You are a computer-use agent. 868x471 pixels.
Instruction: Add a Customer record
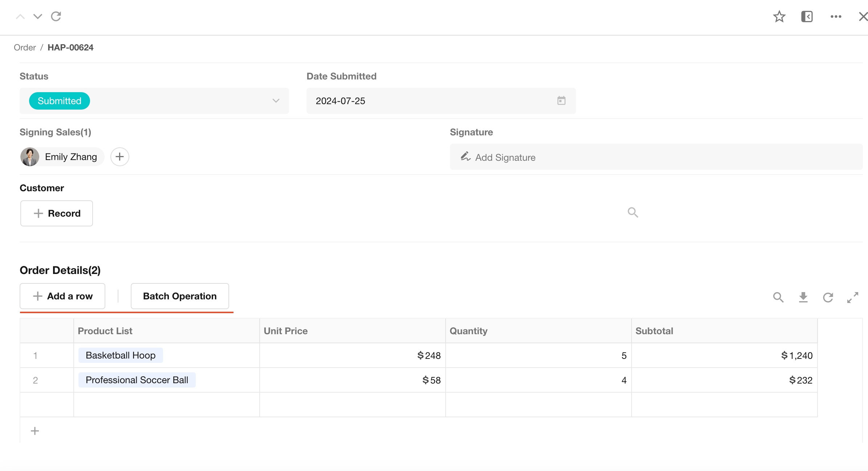click(x=57, y=213)
